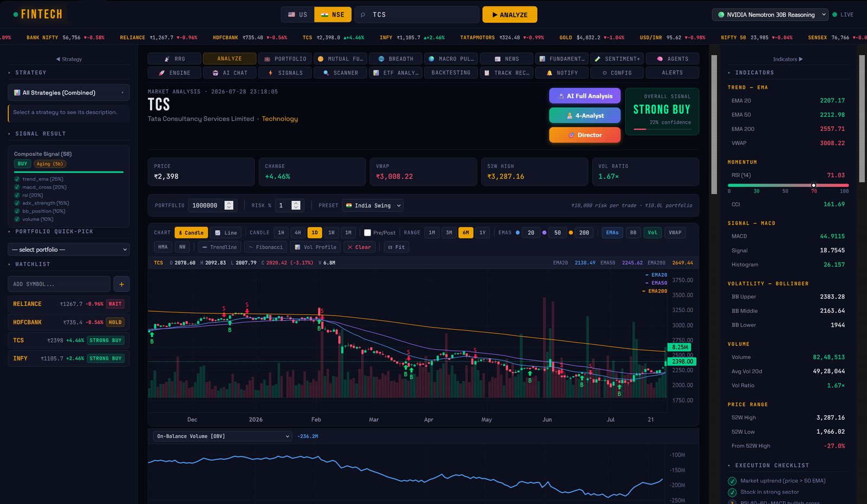Click the candle icon in chart type

[x=180, y=233]
